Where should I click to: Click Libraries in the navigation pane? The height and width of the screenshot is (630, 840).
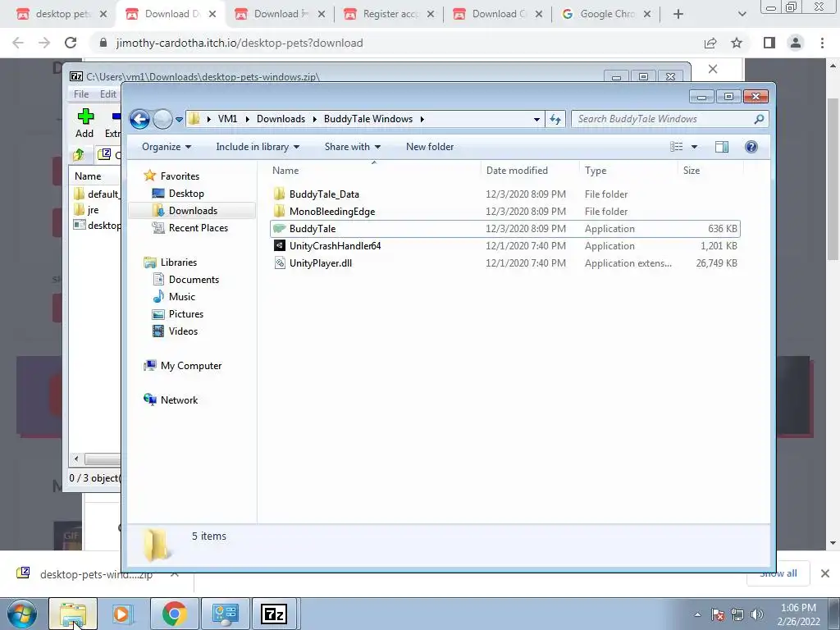tap(178, 262)
